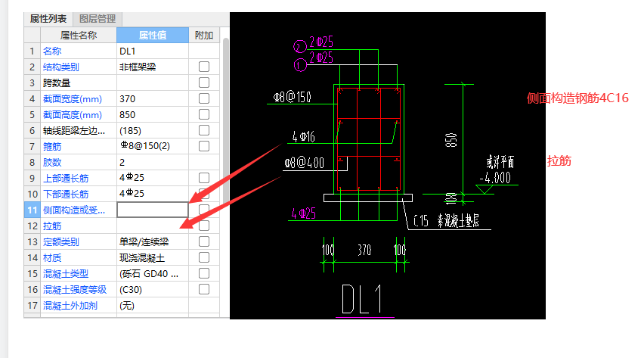
Task: Click the 结构类别 property label
Action: (60, 67)
